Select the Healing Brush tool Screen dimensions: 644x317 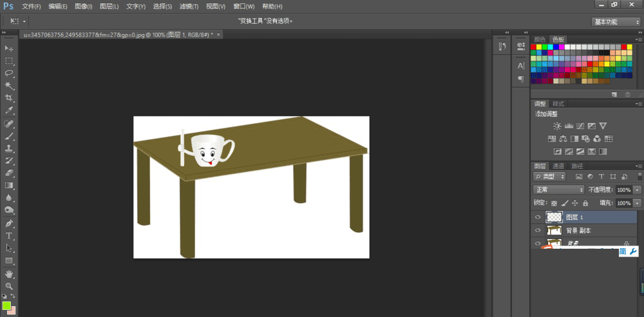pyautogui.click(x=9, y=124)
